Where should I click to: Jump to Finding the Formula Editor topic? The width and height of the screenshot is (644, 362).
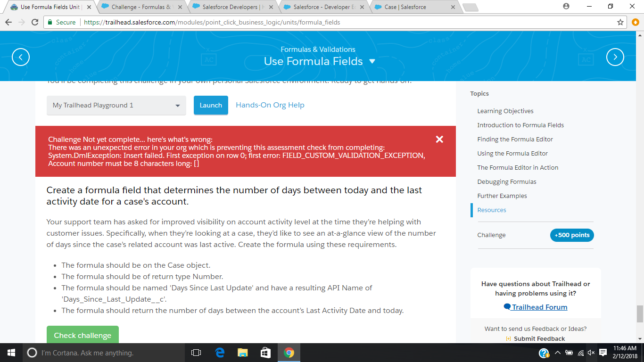515,140
